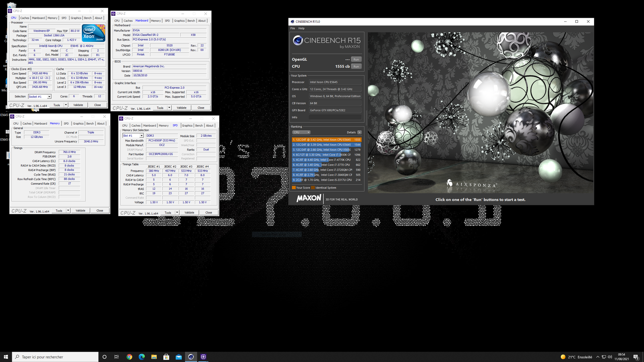Open About tab in Mainboard window
Image resolution: width=644 pixels, height=362 pixels.
[202, 21]
